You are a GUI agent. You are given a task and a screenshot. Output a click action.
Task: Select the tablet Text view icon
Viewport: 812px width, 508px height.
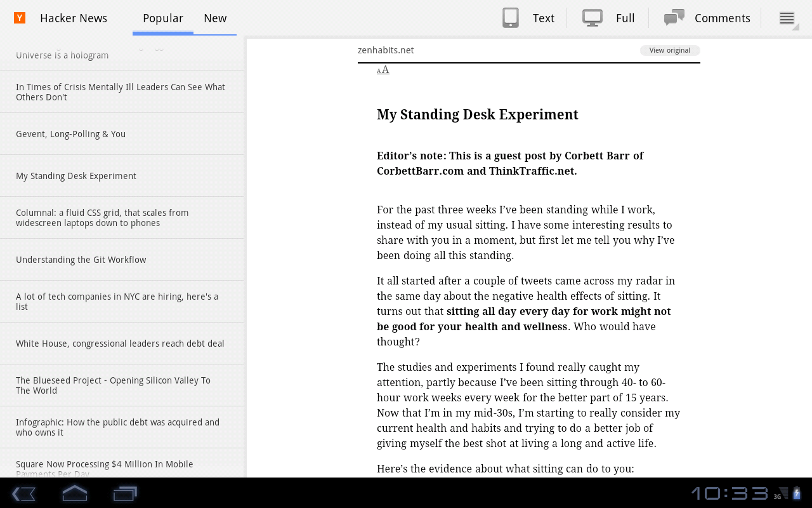[x=511, y=18]
